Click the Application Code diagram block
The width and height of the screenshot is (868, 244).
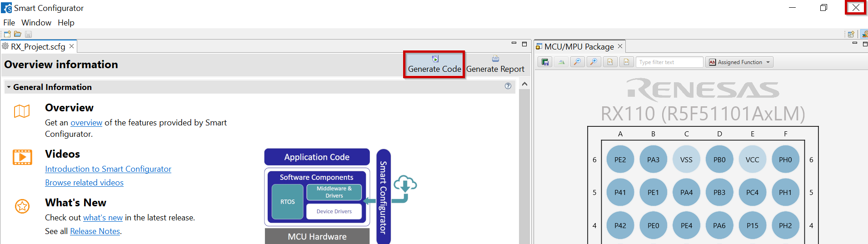pos(317,157)
